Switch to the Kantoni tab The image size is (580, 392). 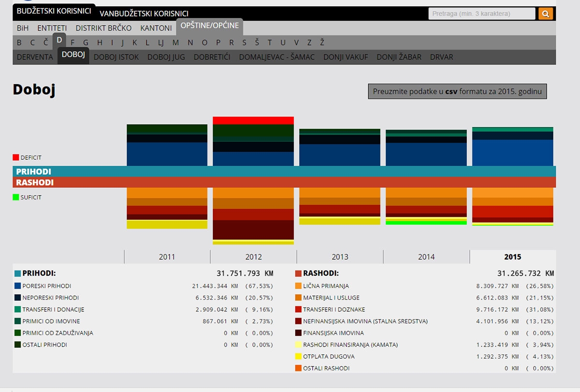pos(156,28)
